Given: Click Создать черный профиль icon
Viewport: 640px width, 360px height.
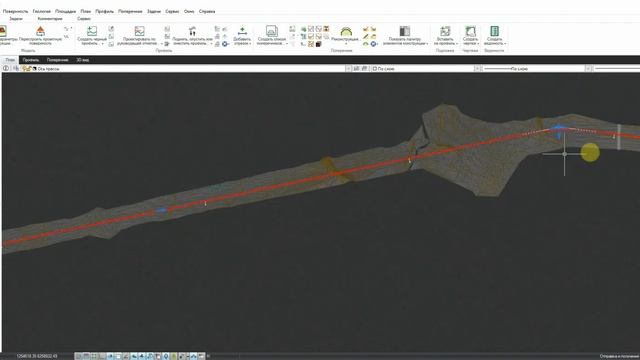Looking at the screenshot, I should pos(92,31).
